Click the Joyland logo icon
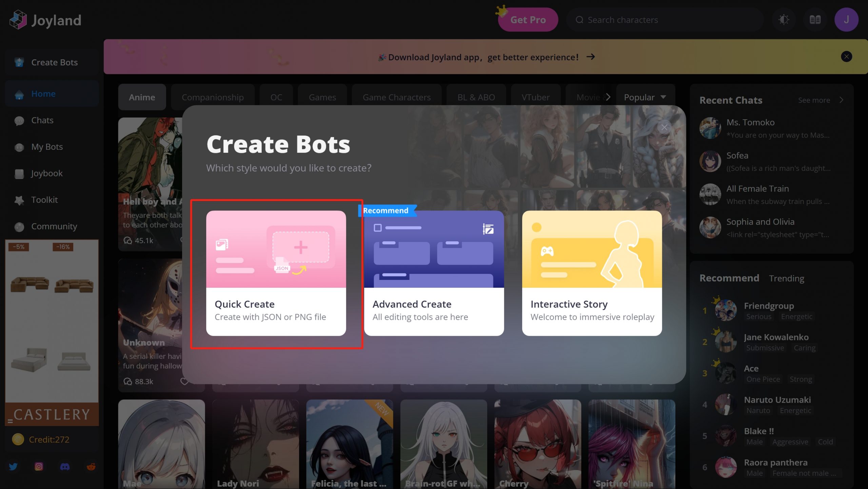 (x=18, y=20)
